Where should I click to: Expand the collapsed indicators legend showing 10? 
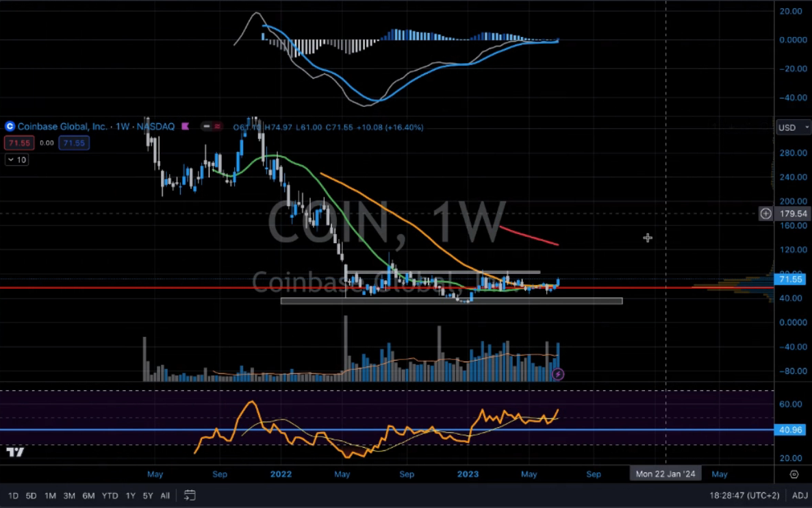coord(17,160)
